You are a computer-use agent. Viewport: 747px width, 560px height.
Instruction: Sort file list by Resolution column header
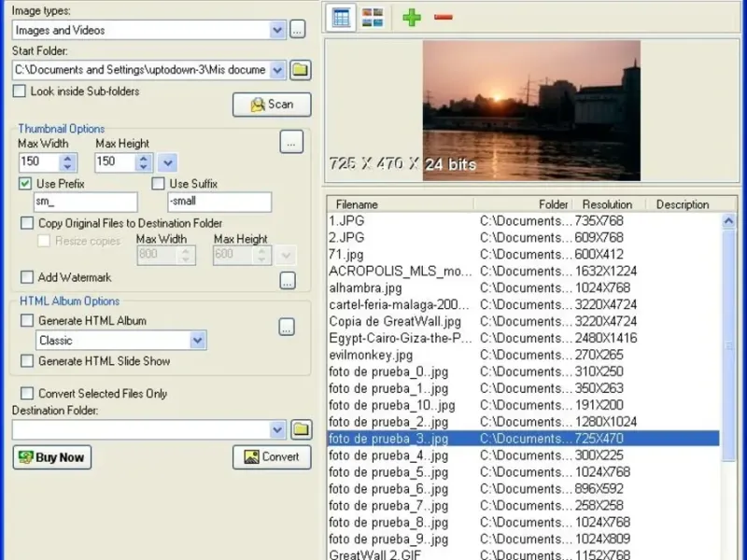(x=607, y=204)
